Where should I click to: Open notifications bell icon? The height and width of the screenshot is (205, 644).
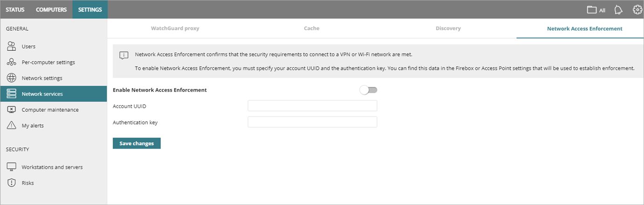point(618,10)
